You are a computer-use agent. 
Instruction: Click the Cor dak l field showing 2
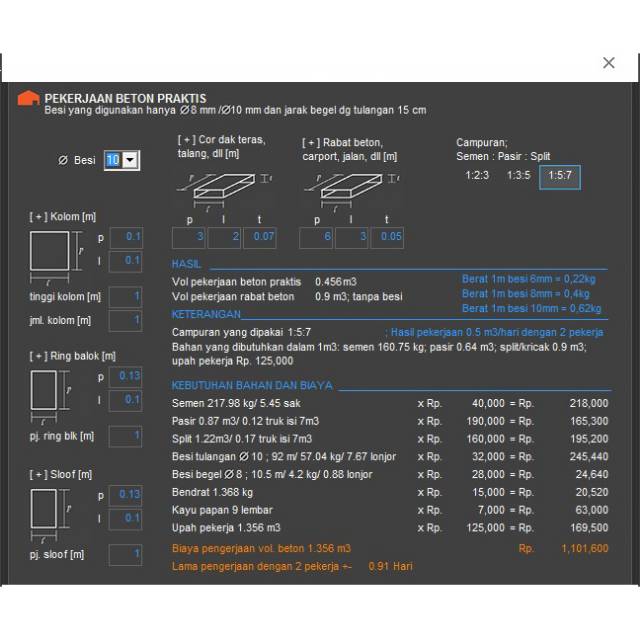point(224,238)
